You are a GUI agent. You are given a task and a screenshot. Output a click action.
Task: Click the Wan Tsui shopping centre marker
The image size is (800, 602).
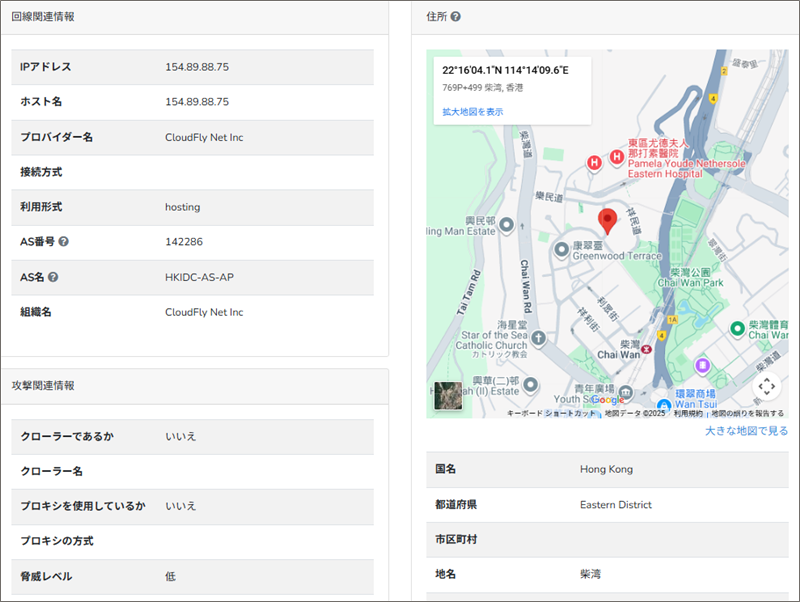pyautogui.click(x=663, y=405)
